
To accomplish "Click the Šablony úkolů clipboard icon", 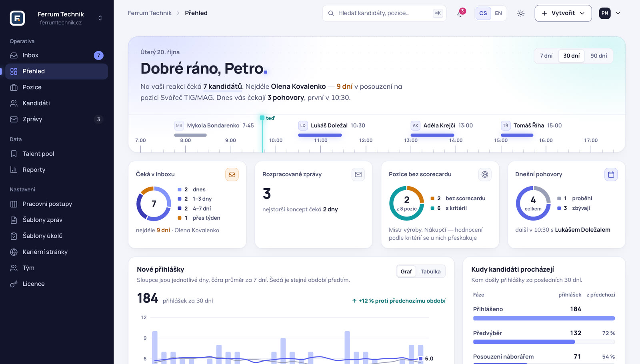I will coord(14,236).
